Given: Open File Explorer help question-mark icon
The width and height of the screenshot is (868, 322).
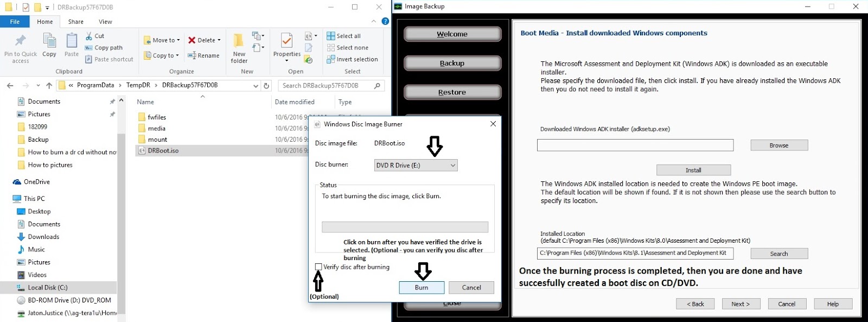Looking at the screenshot, I should (x=385, y=21).
